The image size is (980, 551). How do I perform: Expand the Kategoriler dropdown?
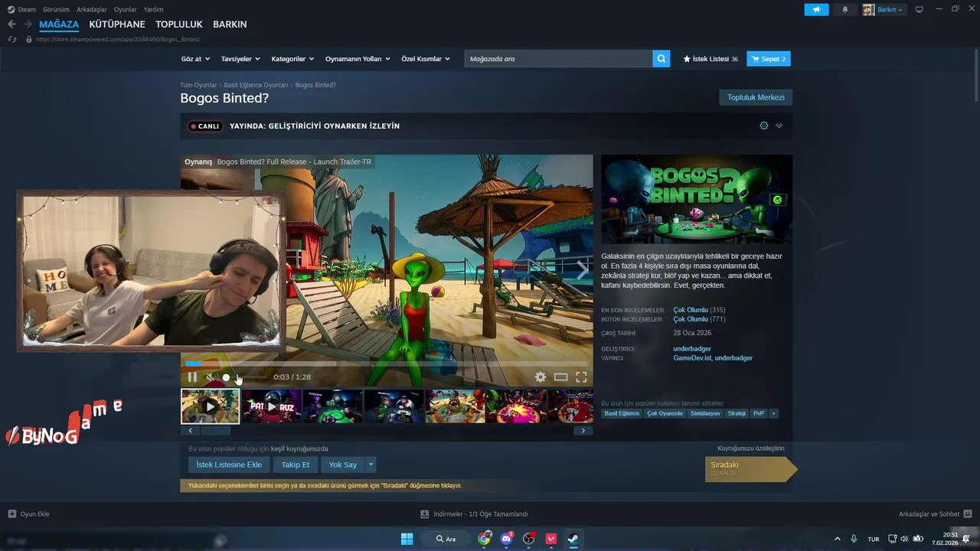pyautogui.click(x=292, y=59)
